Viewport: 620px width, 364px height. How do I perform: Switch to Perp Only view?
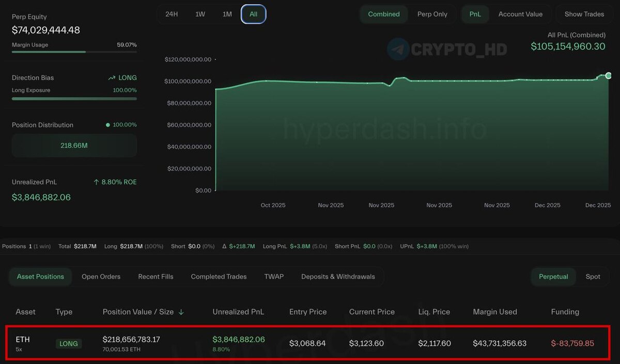[432, 14]
